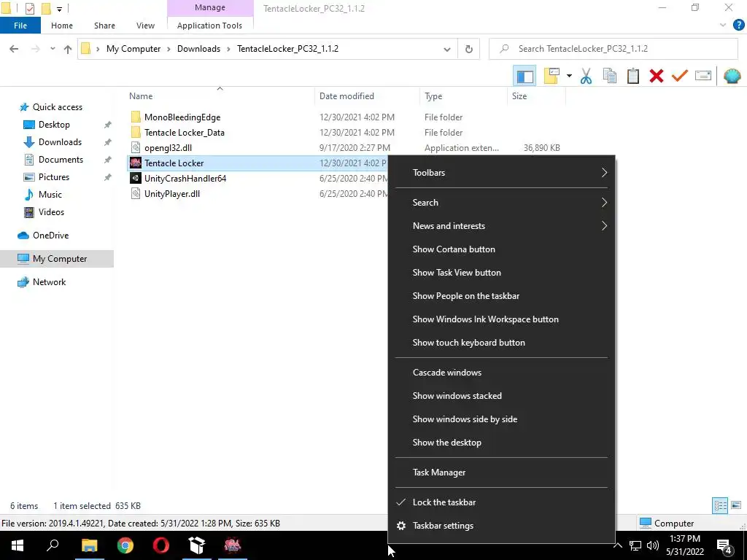This screenshot has width=747, height=560.
Task: Toggle the navigation pane toolbar icon
Action: [x=525, y=76]
